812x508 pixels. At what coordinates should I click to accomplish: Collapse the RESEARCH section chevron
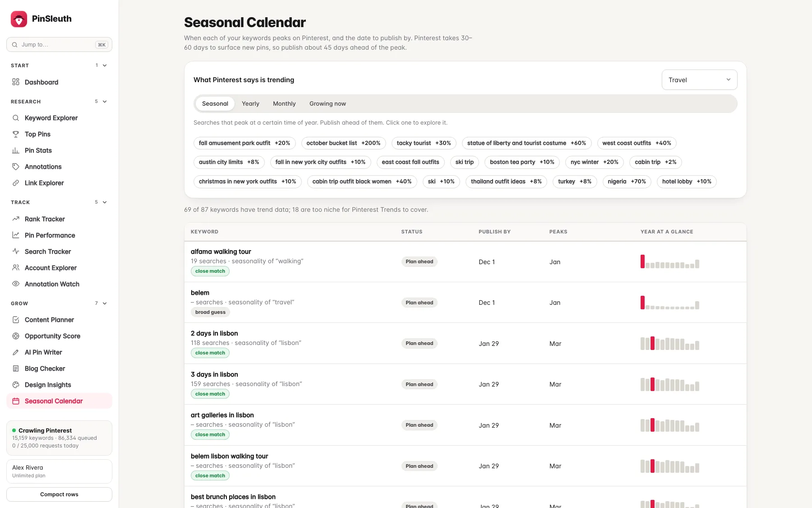click(x=105, y=102)
